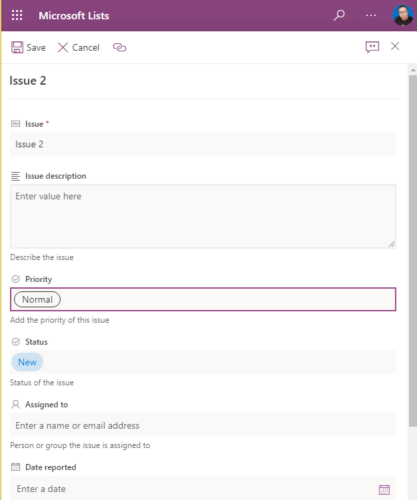Click the search magnifier icon
The width and height of the screenshot is (417, 500).
[x=339, y=15]
